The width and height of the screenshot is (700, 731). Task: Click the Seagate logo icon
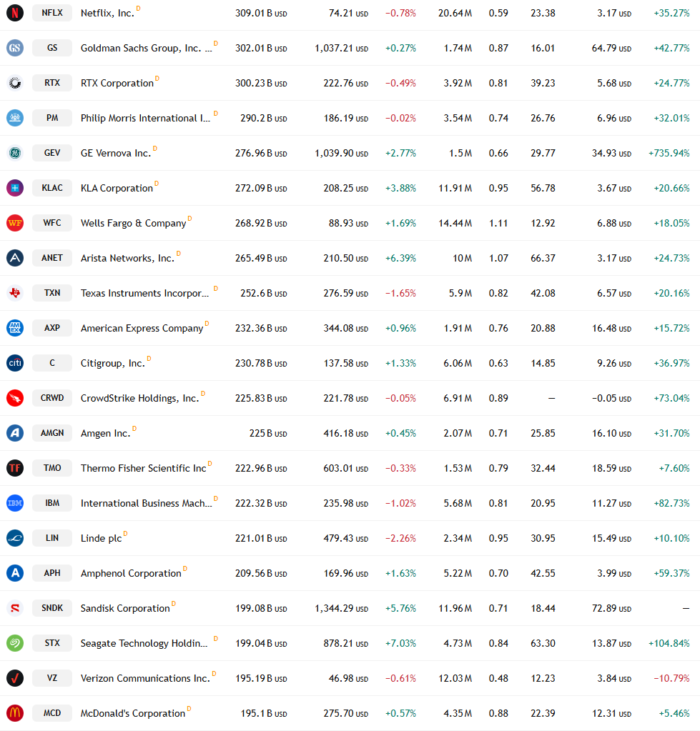[x=15, y=643]
